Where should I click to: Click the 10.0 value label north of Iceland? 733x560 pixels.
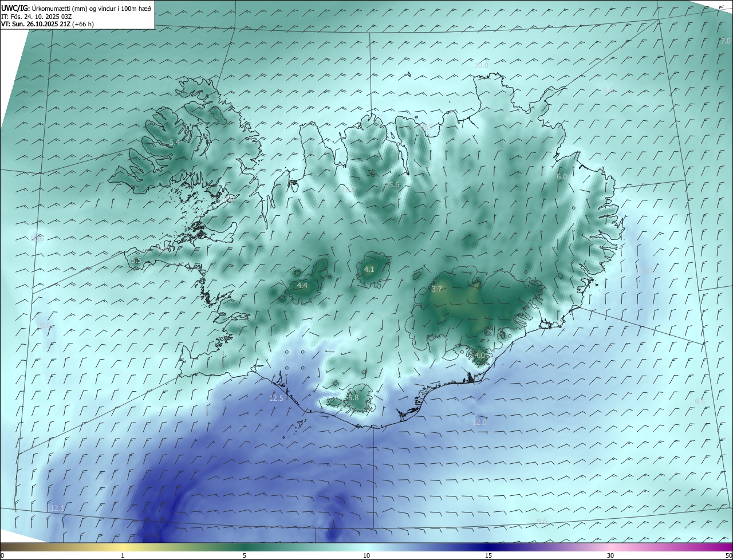pos(481,66)
